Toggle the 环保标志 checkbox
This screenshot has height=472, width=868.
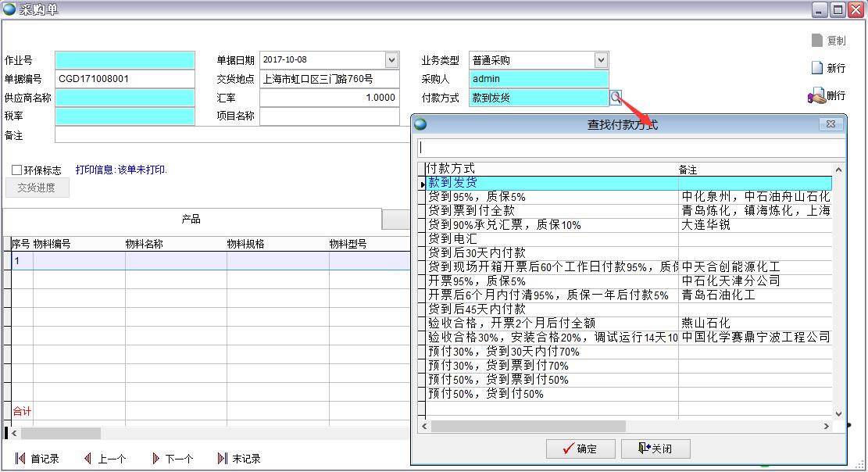16,170
